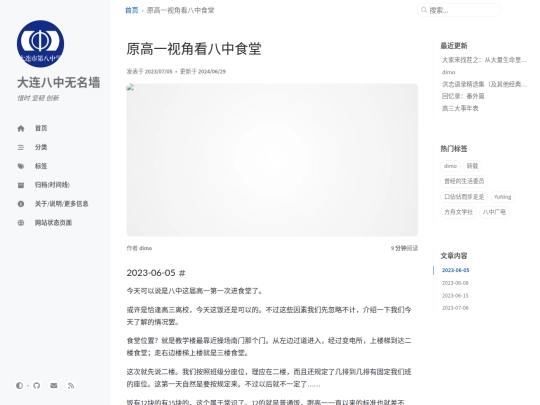Click the list icon beside 分类
Viewport: 540px width, 405px height.
21,147
